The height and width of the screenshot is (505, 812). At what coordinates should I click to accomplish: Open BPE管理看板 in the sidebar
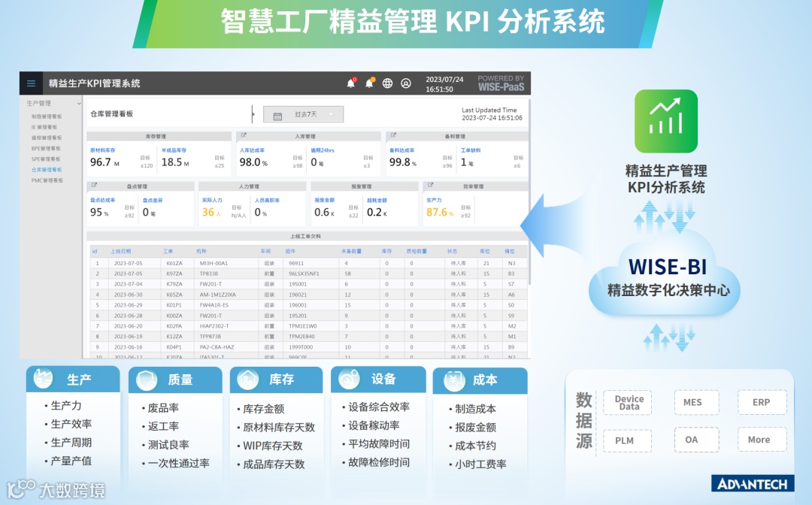coord(46,149)
